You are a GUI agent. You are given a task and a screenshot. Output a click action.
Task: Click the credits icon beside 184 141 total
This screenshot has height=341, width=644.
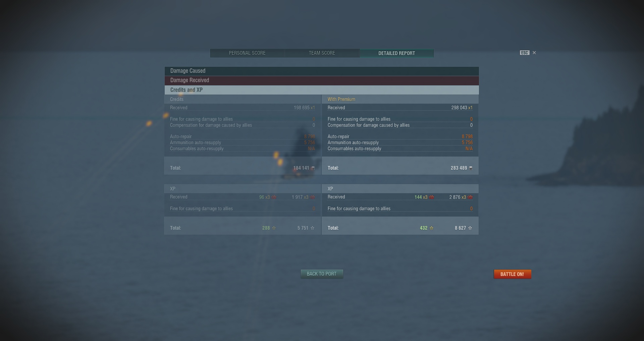click(x=313, y=168)
